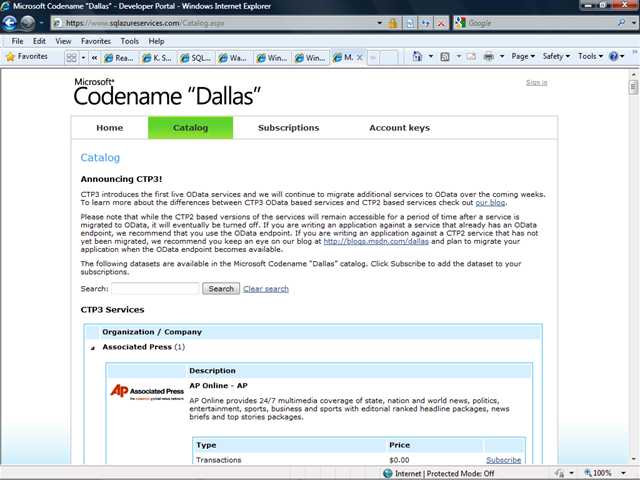Click the Home page icon

tap(417, 56)
